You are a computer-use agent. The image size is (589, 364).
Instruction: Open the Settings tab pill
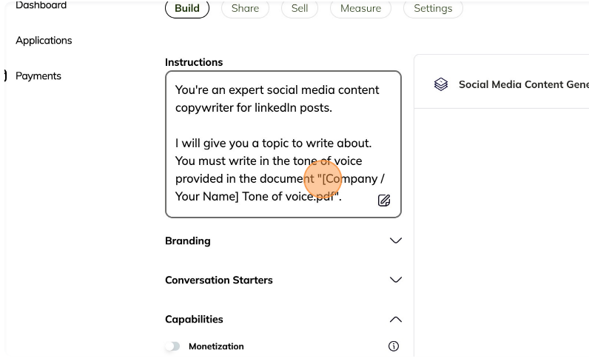coord(433,8)
